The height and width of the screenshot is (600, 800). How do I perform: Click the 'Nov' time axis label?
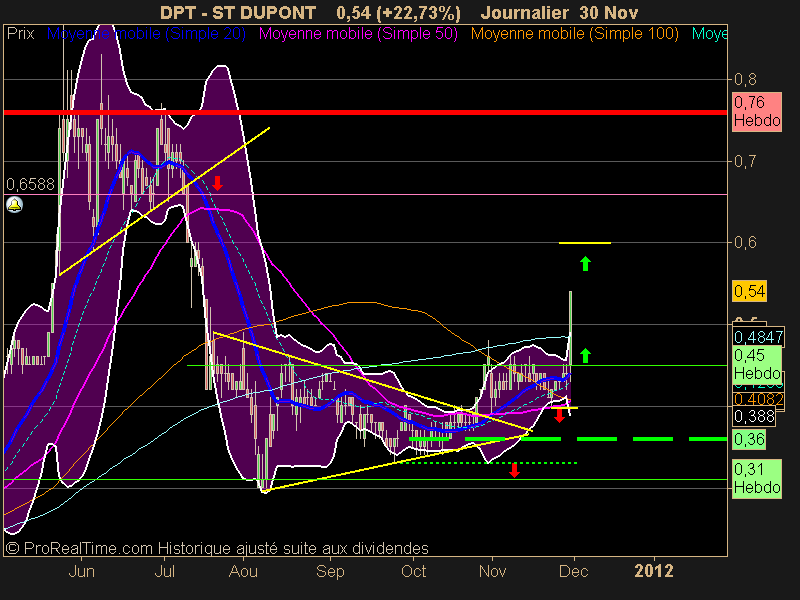pos(492,571)
